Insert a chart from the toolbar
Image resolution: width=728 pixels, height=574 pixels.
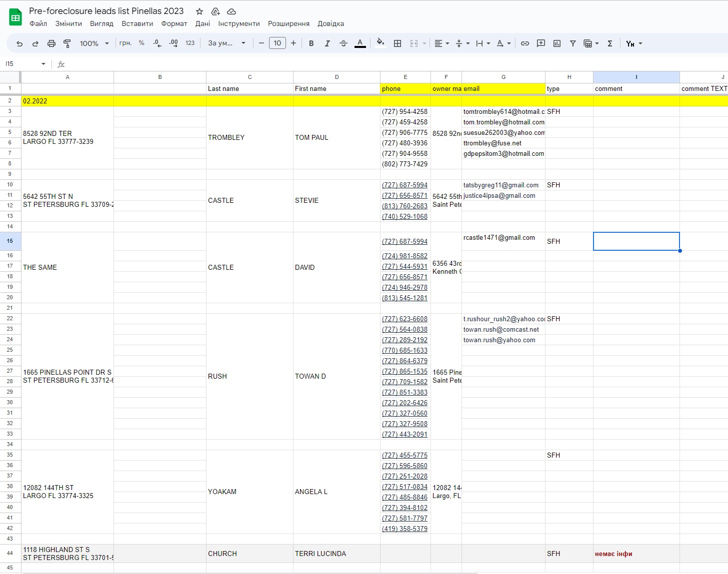(557, 43)
